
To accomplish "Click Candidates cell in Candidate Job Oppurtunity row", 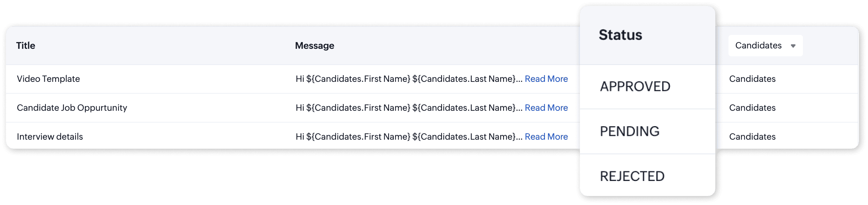I will click(x=752, y=108).
